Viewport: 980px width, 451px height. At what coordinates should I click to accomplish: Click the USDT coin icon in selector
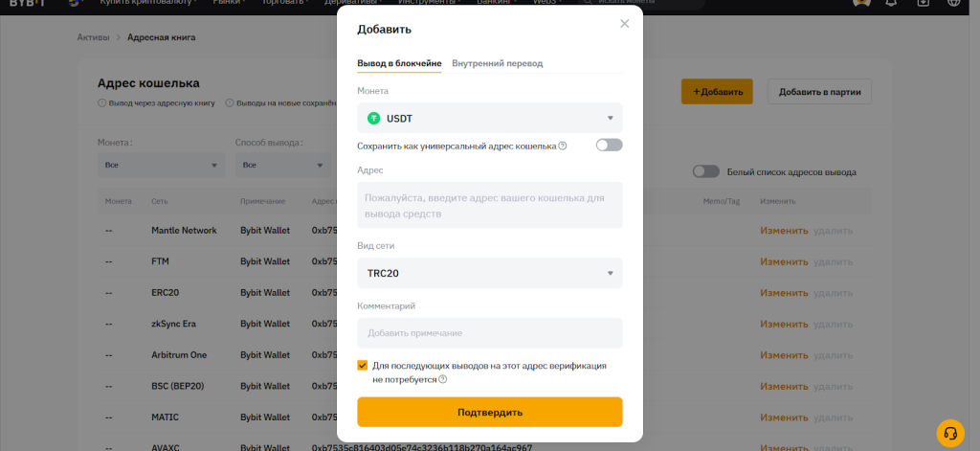pos(374,119)
